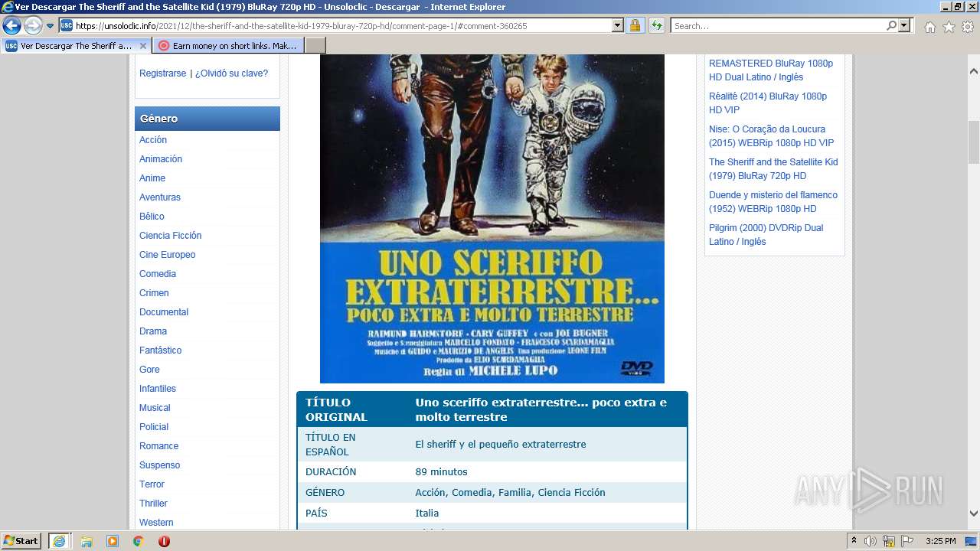
Task: Open the Chrome taskbar icon
Action: 138,541
